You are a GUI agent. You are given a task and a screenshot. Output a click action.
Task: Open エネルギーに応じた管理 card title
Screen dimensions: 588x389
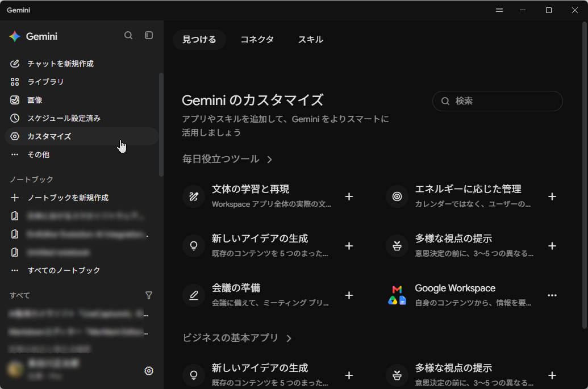click(x=468, y=189)
